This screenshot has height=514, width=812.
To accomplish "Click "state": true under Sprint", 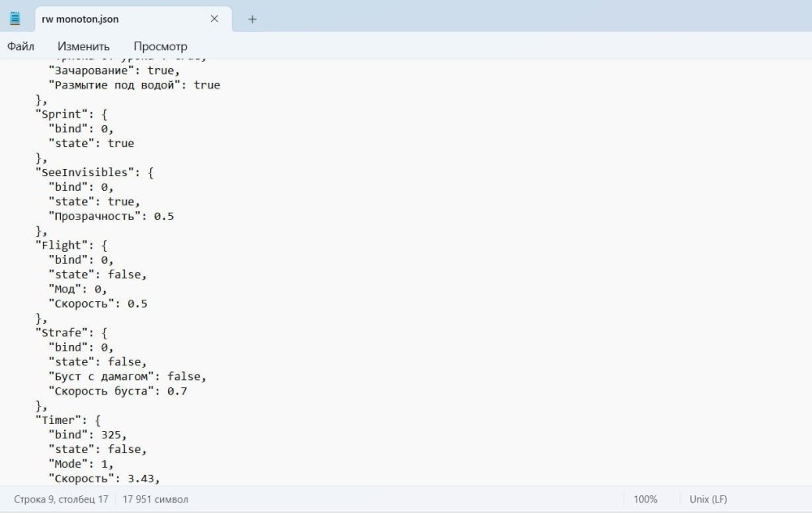I will (x=91, y=143).
